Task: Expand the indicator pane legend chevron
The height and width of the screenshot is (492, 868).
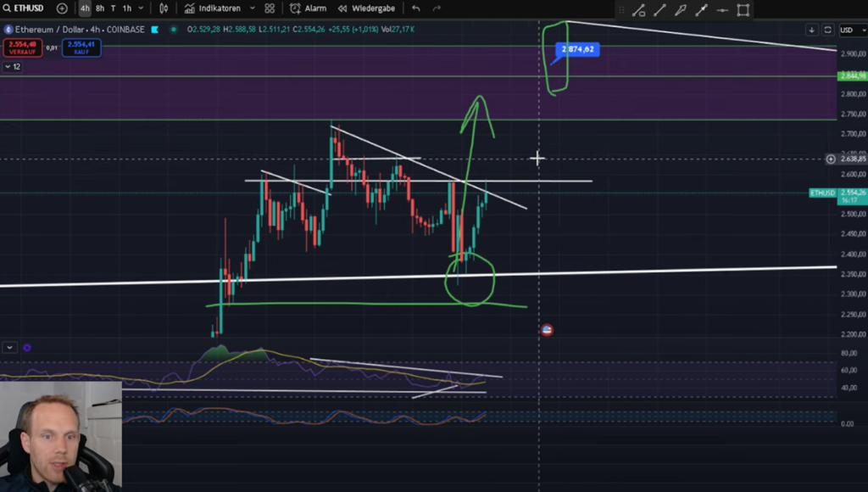Action: pyautogui.click(x=10, y=348)
